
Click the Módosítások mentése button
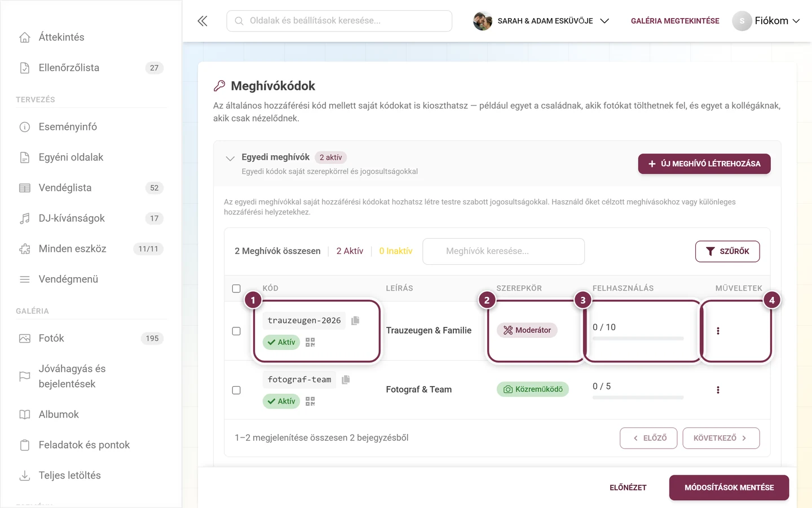[x=729, y=488]
